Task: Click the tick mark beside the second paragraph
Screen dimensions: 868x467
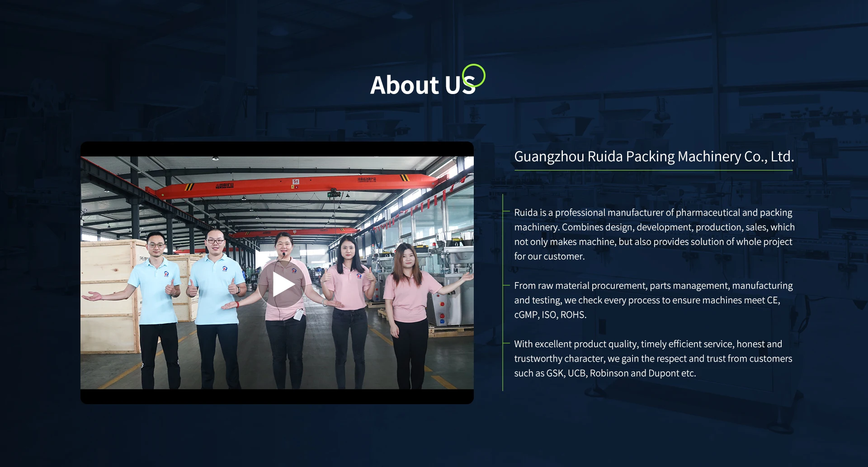Action: pos(507,285)
